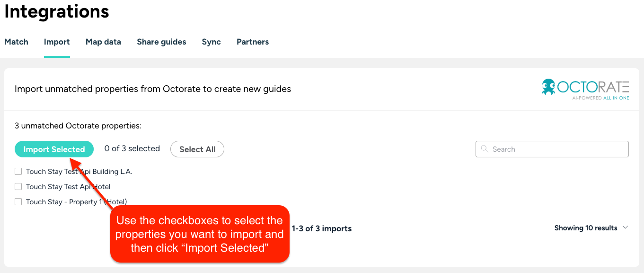
Task: View the Partners tab
Action: pyautogui.click(x=253, y=42)
